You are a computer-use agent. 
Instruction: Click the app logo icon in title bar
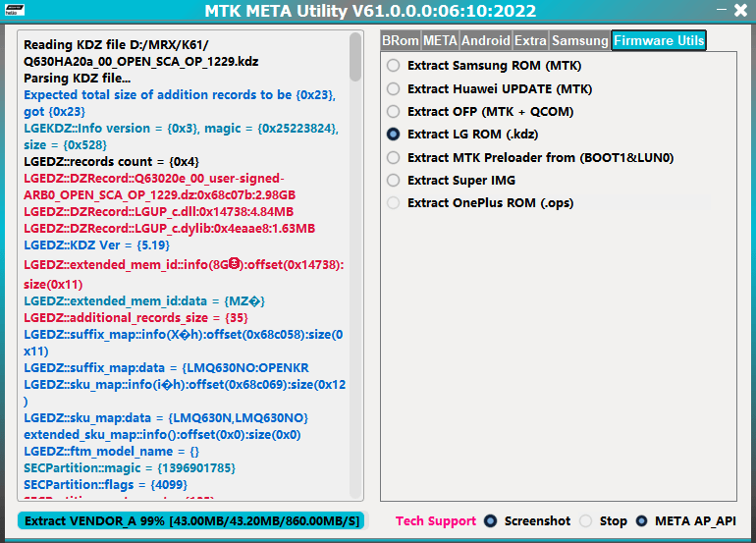[15, 10]
